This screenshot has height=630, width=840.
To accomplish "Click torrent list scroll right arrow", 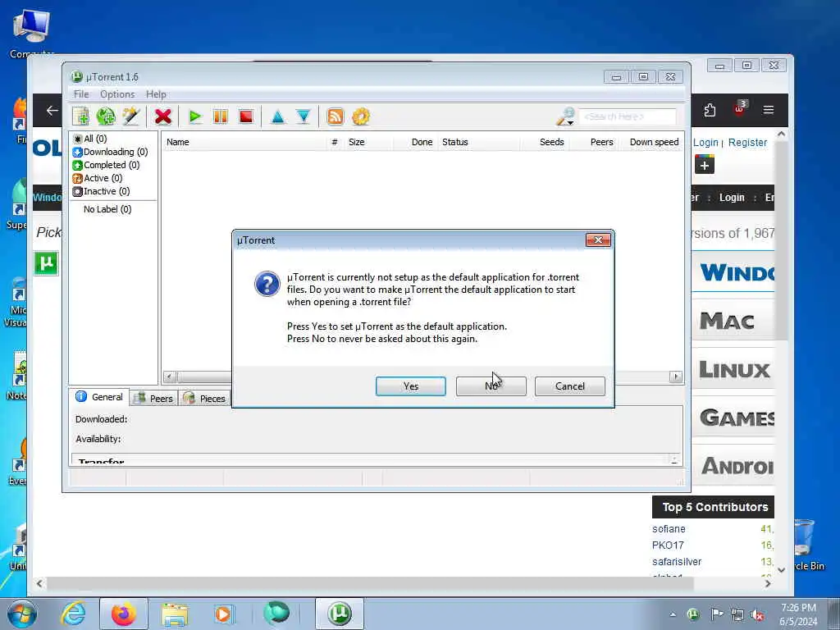I will pyautogui.click(x=676, y=377).
